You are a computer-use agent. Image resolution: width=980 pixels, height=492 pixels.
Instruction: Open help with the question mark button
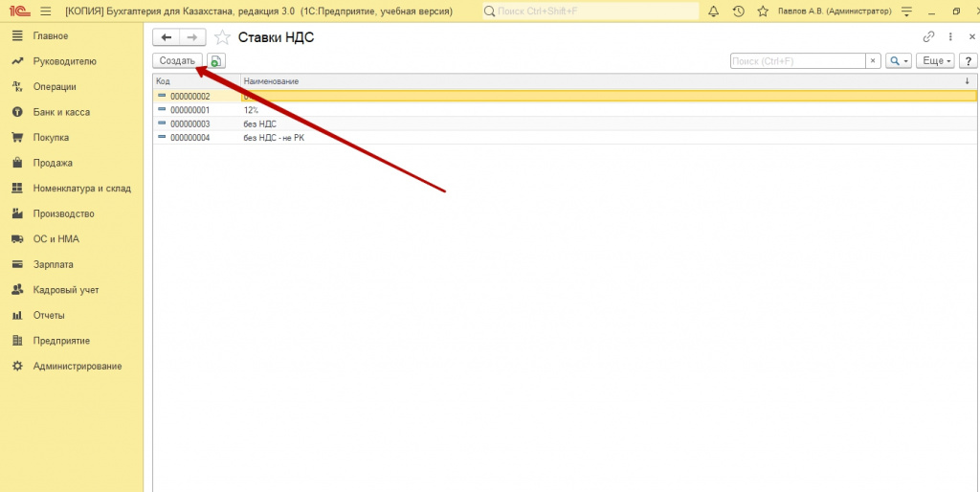tap(969, 60)
